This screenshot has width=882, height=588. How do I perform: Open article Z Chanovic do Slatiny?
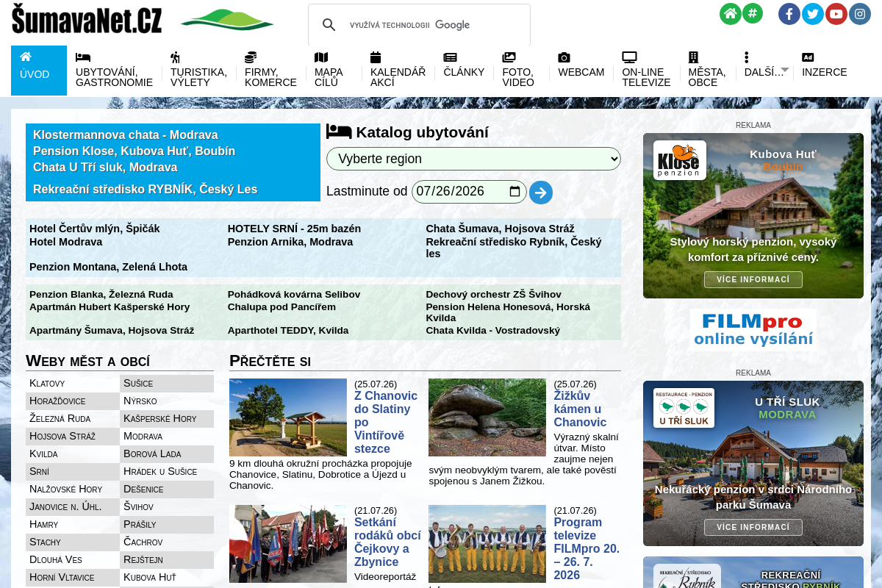pos(386,422)
